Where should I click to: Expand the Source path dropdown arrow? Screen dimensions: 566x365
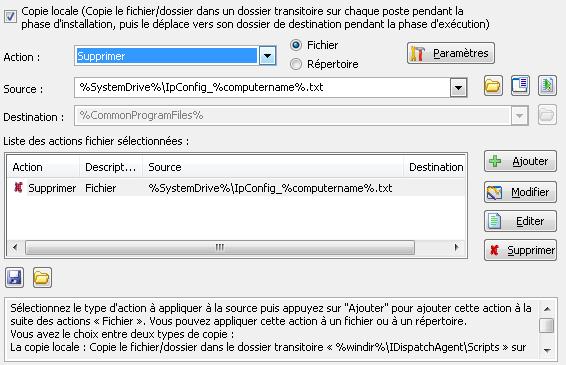tap(458, 88)
